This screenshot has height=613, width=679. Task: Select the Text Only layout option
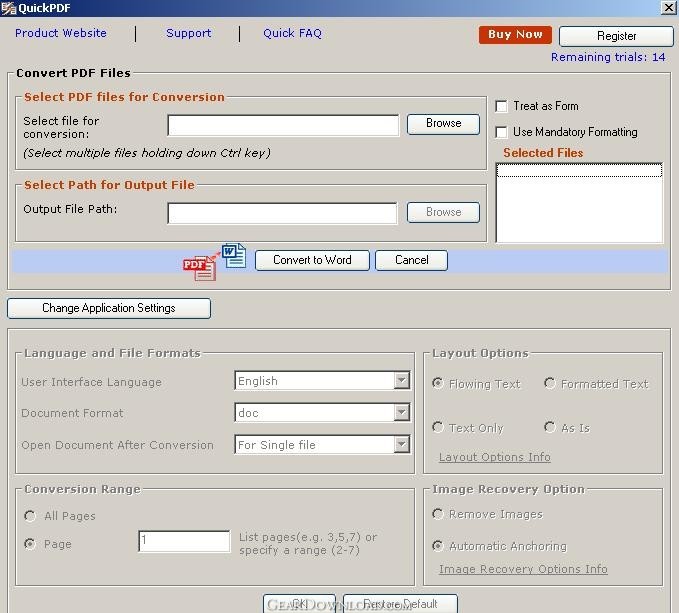[438, 428]
